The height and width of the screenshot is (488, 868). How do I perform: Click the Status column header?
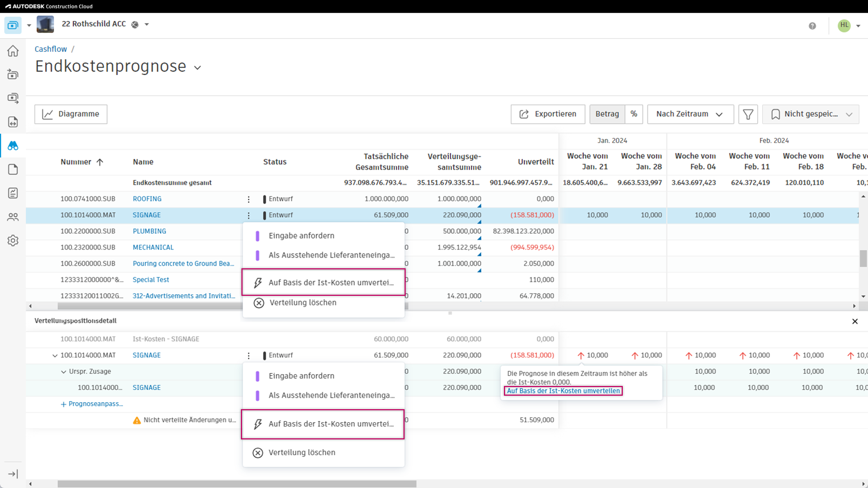point(275,162)
